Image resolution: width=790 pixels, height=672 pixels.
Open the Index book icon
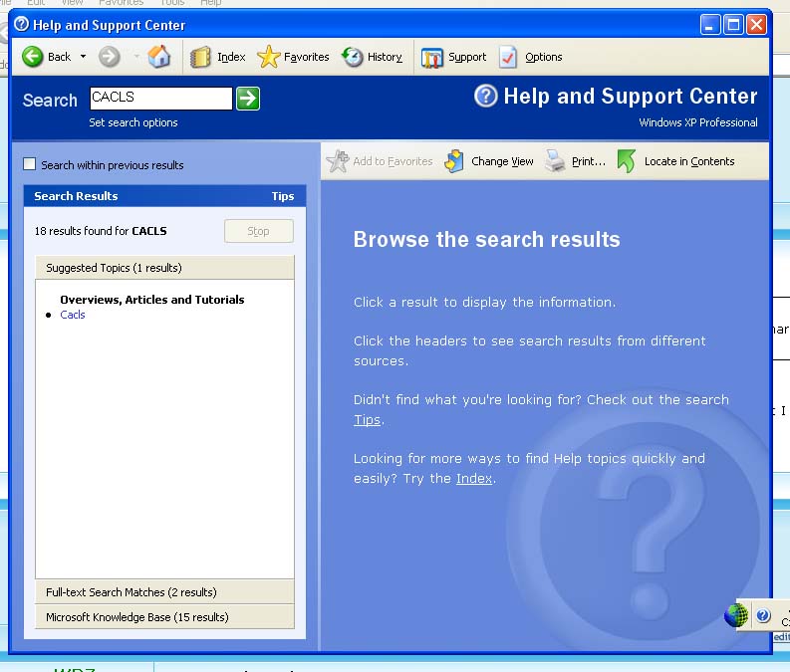(x=201, y=57)
